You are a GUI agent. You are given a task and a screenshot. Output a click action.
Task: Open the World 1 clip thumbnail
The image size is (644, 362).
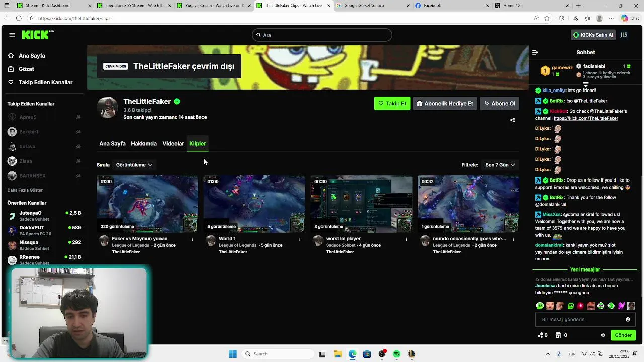pos(255,204)
